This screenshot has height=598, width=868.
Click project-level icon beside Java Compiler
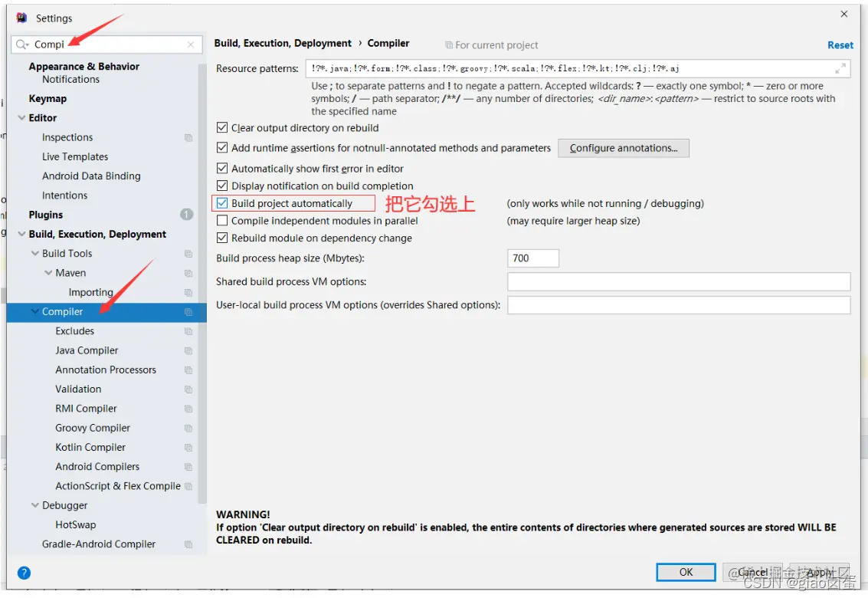(x=188, y=351)
